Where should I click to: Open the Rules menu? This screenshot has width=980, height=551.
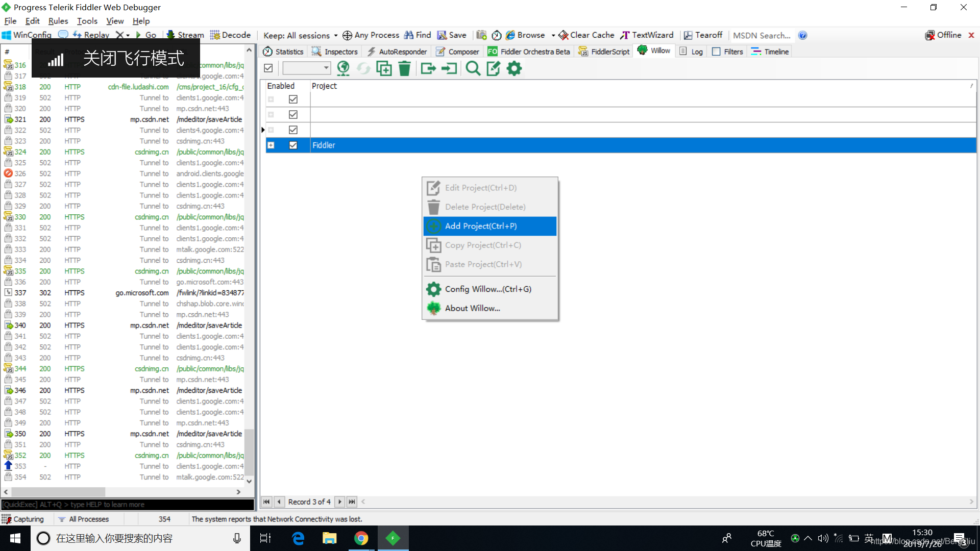click(58, 21)
